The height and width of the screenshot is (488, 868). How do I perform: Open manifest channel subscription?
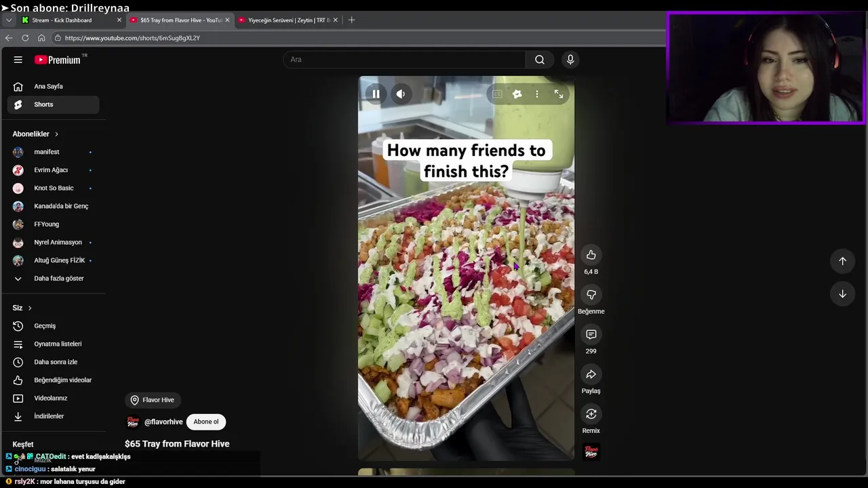[x=54, y=152]
